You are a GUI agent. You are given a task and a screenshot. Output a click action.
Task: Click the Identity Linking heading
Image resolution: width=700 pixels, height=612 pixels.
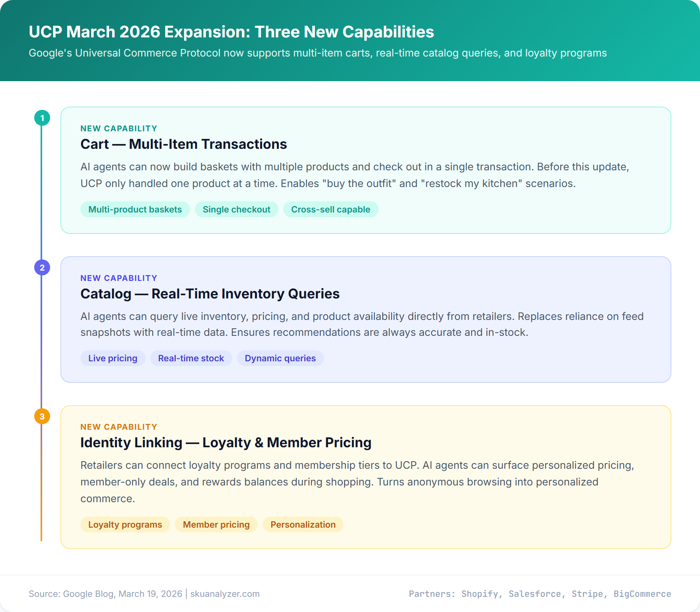coord(226,442)
